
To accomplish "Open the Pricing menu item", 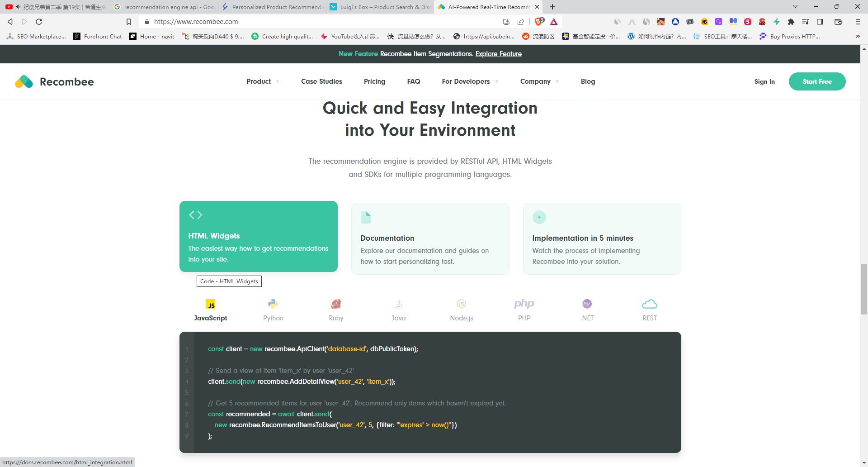I will click(x=374, y=81).
